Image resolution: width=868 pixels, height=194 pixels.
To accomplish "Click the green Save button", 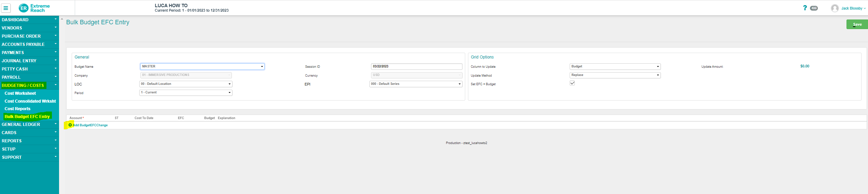I will click(x=857, y=24).
